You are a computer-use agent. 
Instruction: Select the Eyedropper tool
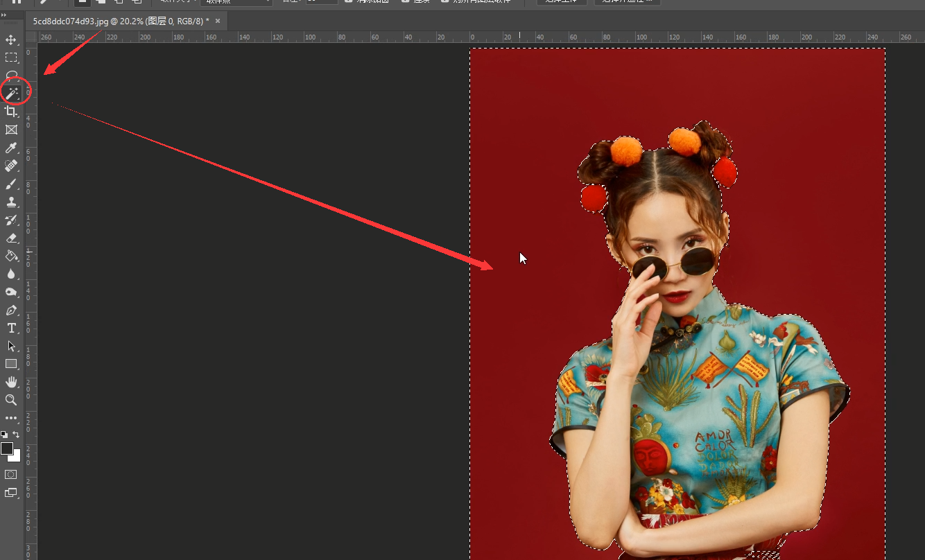(11, 148)
